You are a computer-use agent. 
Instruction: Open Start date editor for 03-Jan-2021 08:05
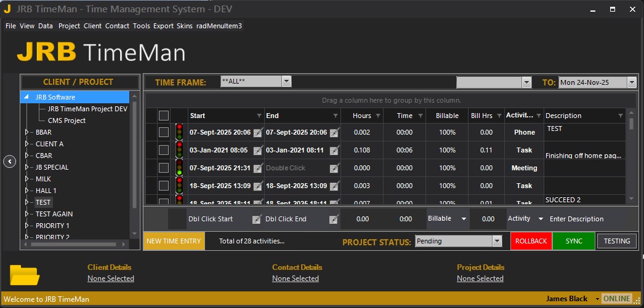click(x=257, y=150)
